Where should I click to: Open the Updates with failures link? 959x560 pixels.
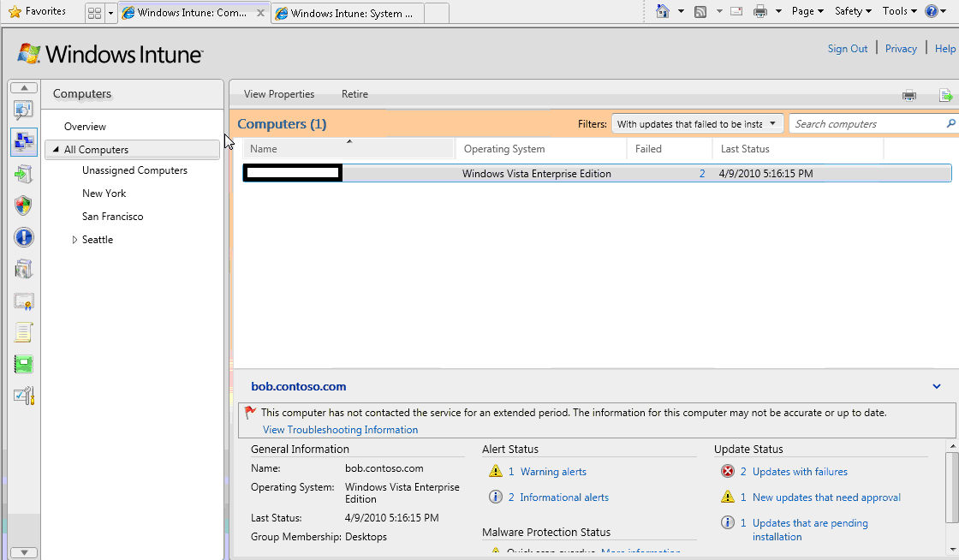click(800, 471)
